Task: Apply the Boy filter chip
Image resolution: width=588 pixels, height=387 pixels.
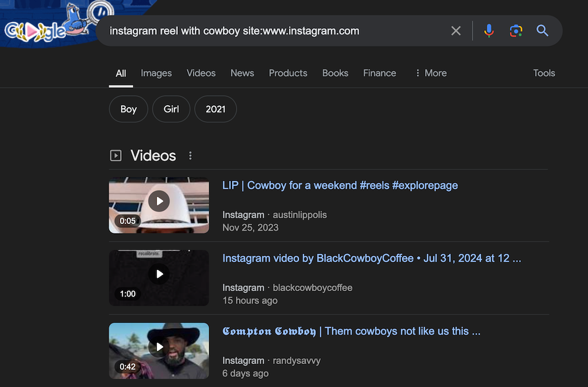Action: 129,109
